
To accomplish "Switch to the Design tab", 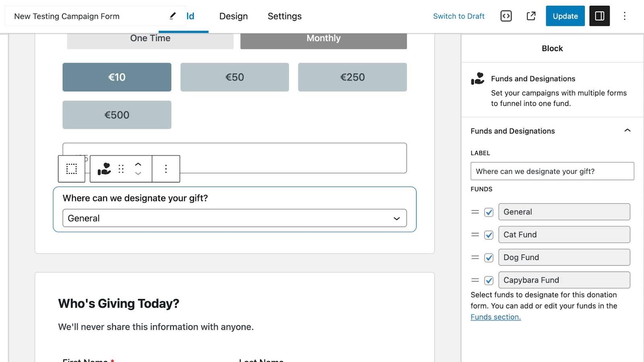I will click(233, 16).
